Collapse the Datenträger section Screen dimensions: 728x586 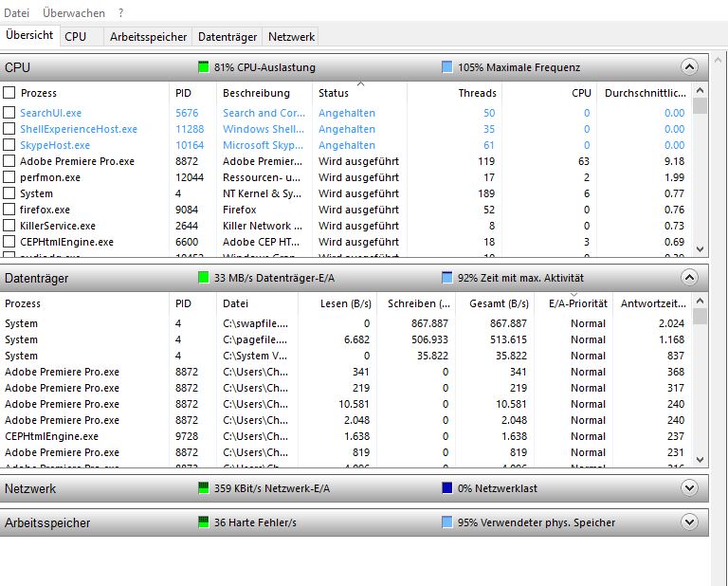click(689, 278)
